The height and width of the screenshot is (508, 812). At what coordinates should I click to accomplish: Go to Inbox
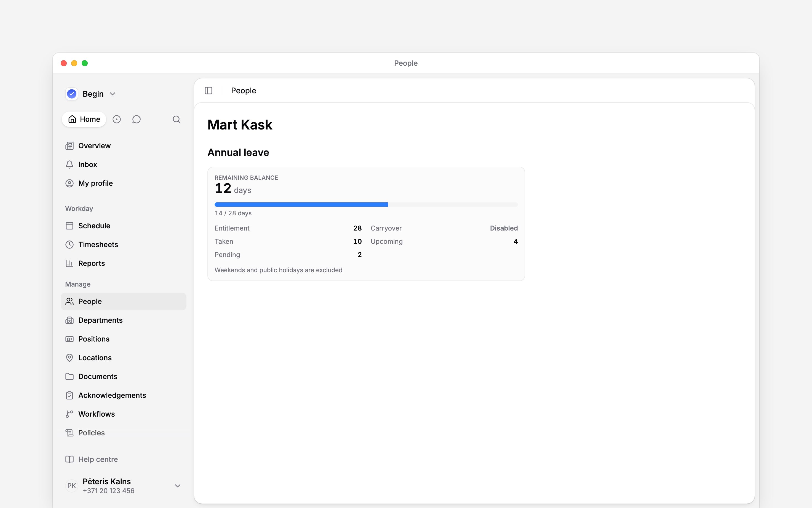(x=124, y=165)
